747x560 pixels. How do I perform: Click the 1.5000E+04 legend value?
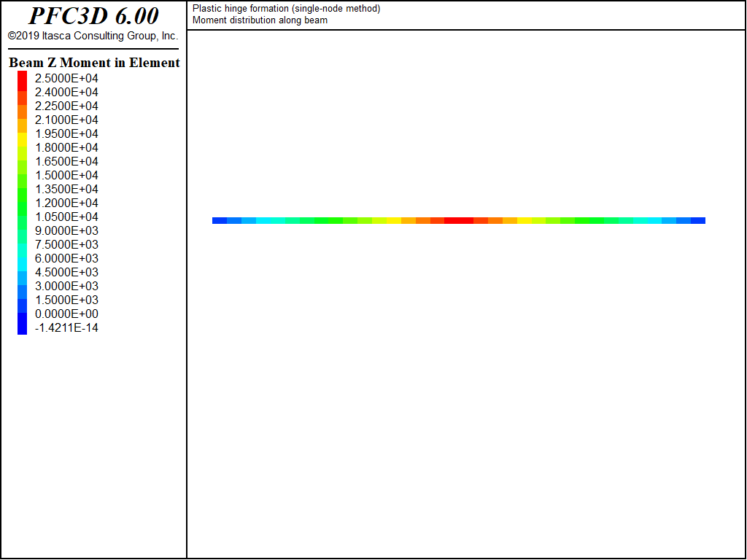66,175
